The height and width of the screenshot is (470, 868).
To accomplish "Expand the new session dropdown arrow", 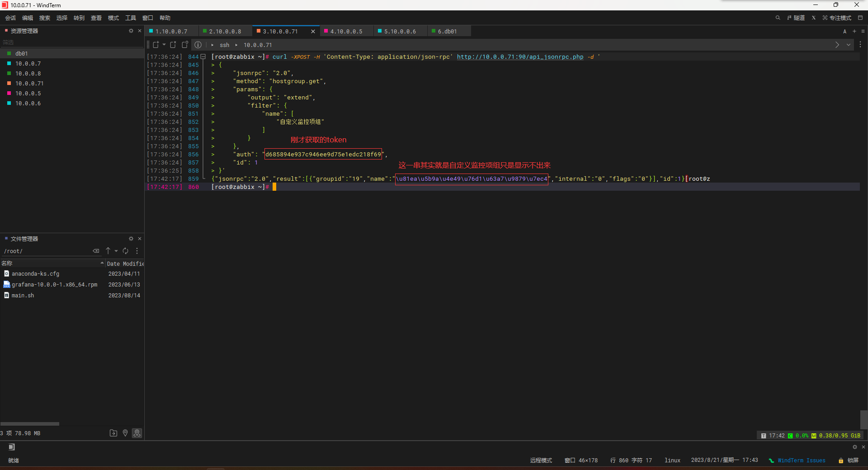I will (164, 45).
